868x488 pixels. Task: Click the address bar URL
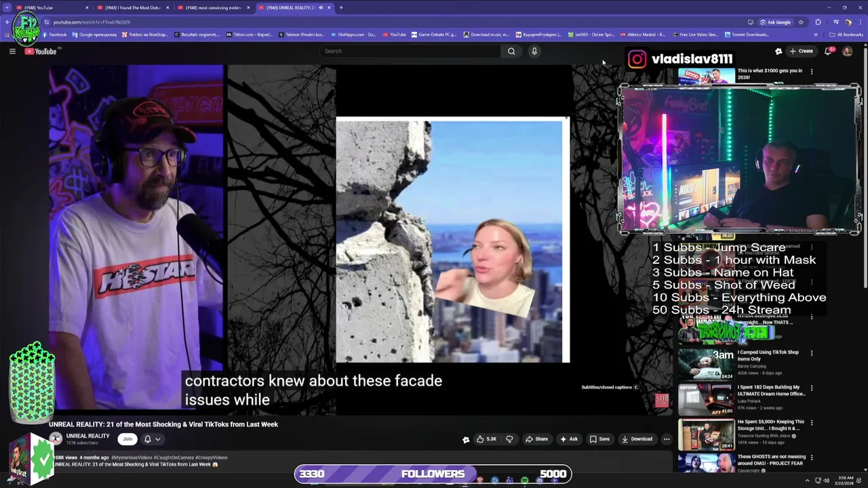click(x=92, y=22)
